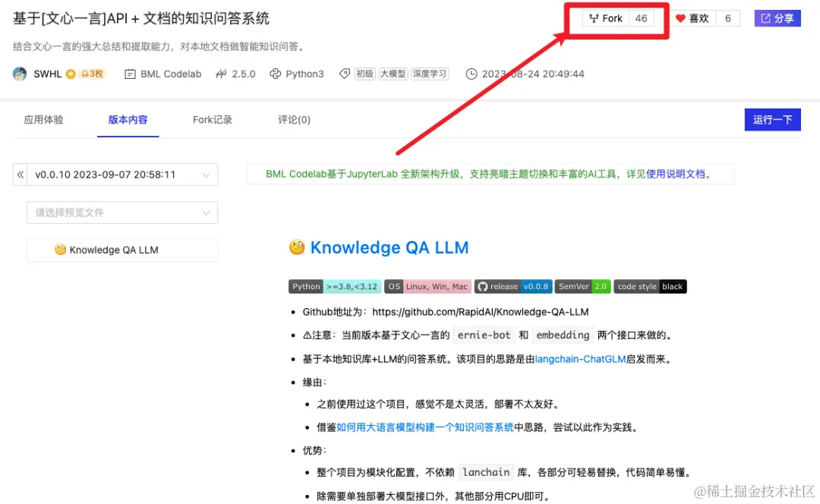Click the Knowledge QA LLM heading
This screenshot has height=504, width=820.
pos(389,247)
